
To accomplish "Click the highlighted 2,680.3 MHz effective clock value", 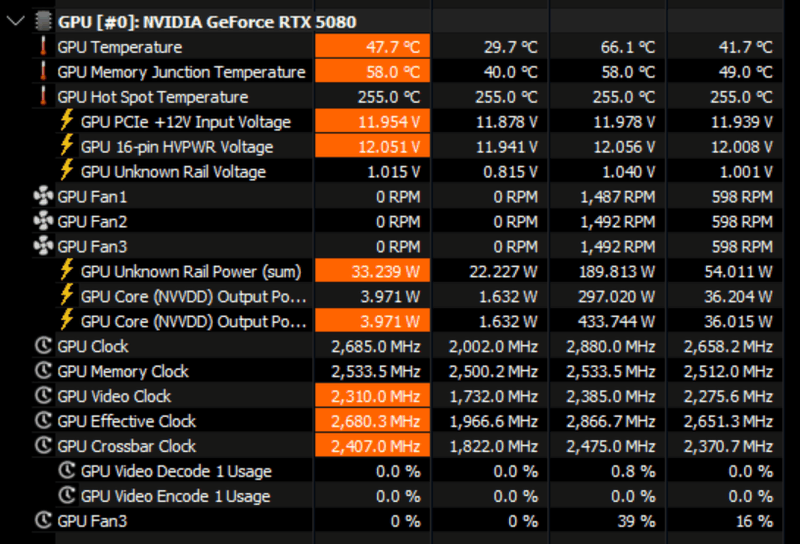I will click(x=372, y=421).
